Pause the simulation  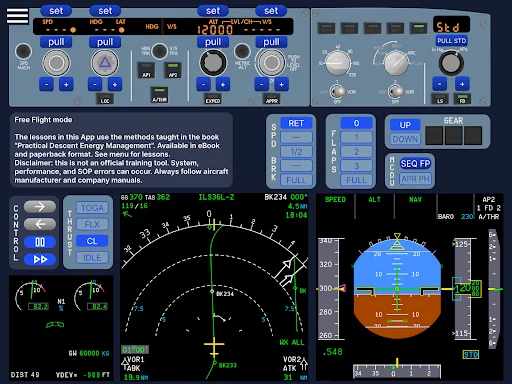tap(40, 242)
